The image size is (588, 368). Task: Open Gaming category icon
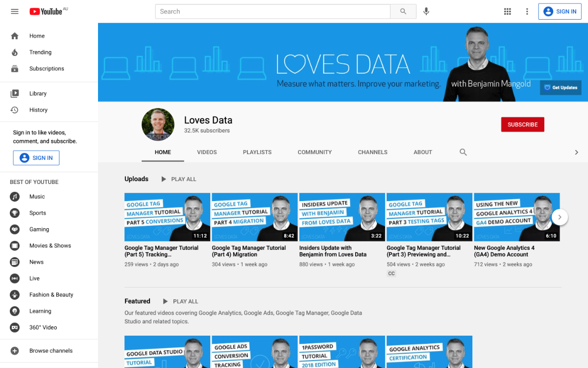pyautogui.click(x=15, y=229)
